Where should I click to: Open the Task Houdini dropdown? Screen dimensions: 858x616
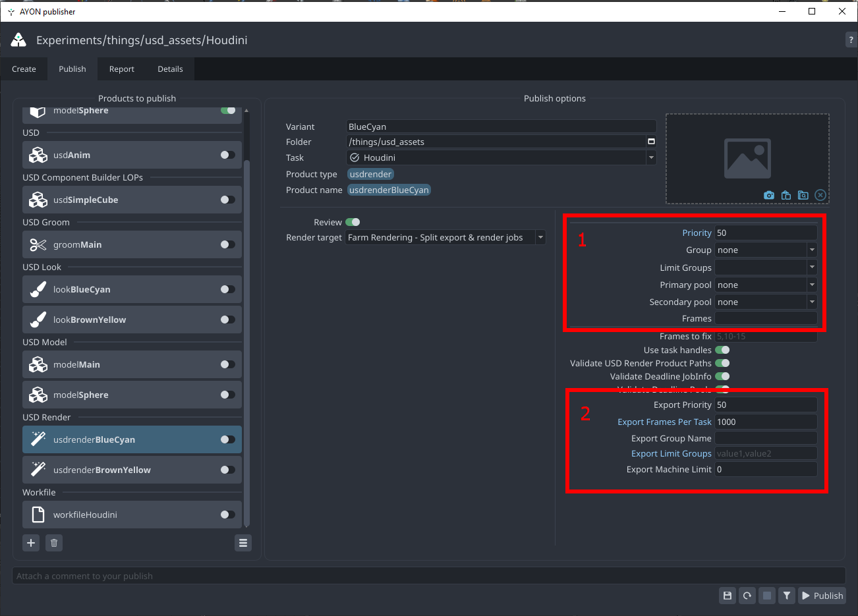click(651, 157)
